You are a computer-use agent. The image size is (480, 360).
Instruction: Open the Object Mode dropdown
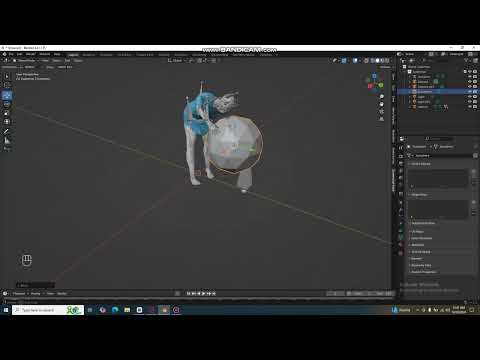coord(26,61)
